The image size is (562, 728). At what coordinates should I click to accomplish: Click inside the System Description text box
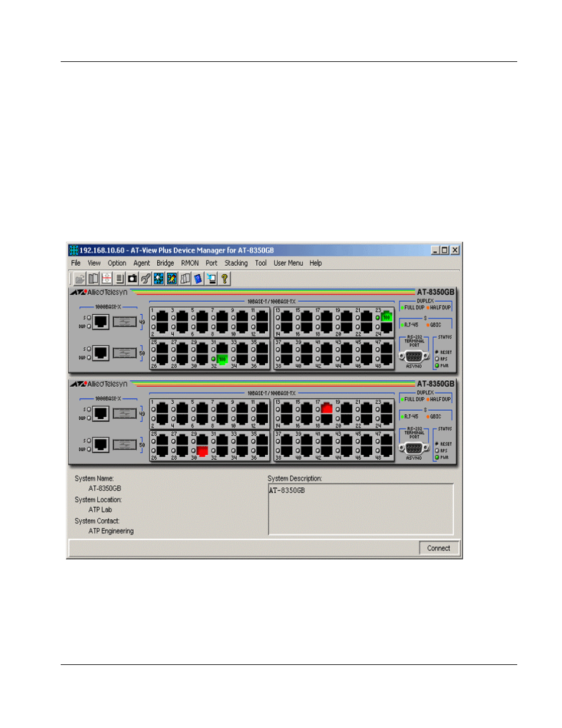tap(361, 509)
